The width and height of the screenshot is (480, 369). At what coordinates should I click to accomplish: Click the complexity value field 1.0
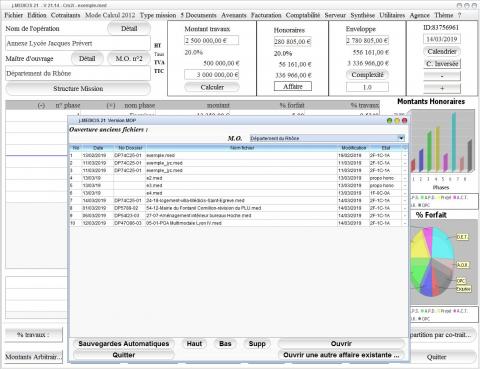pyautogui.click(x=367, y=87)
